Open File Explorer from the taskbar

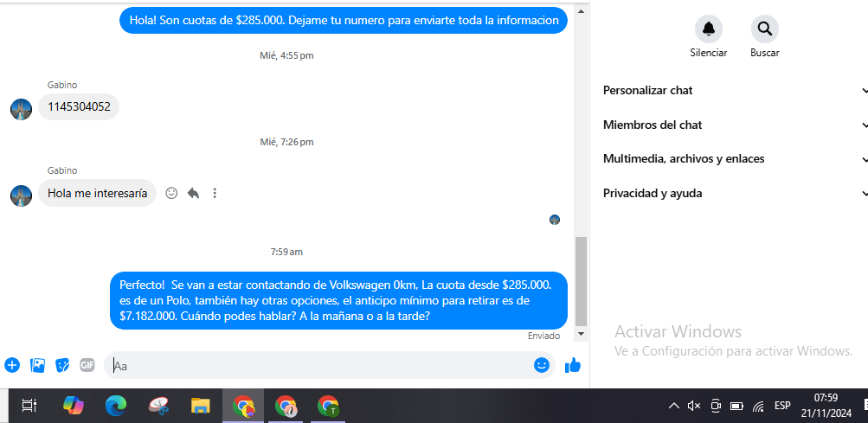[201, 406]
